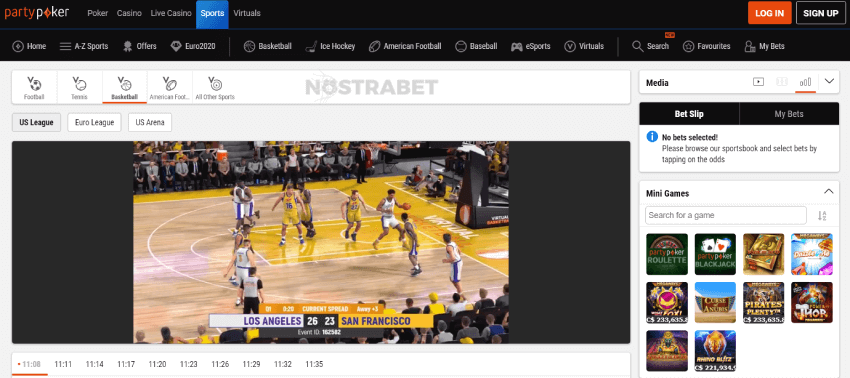
Task: Switch Media to the statistics bars icon
Action: 806,82
